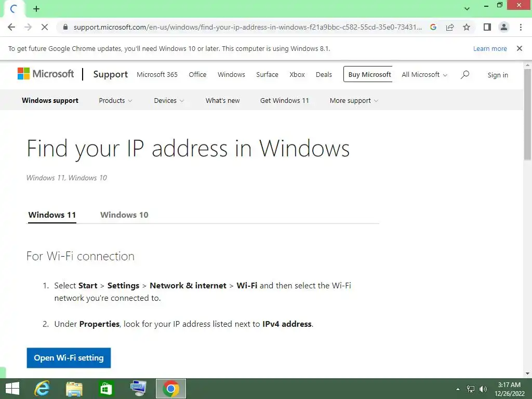This screenshot has width=532, height=399.
Task: Open File Explorer from taskbar
Action: [x=74, y=389]
